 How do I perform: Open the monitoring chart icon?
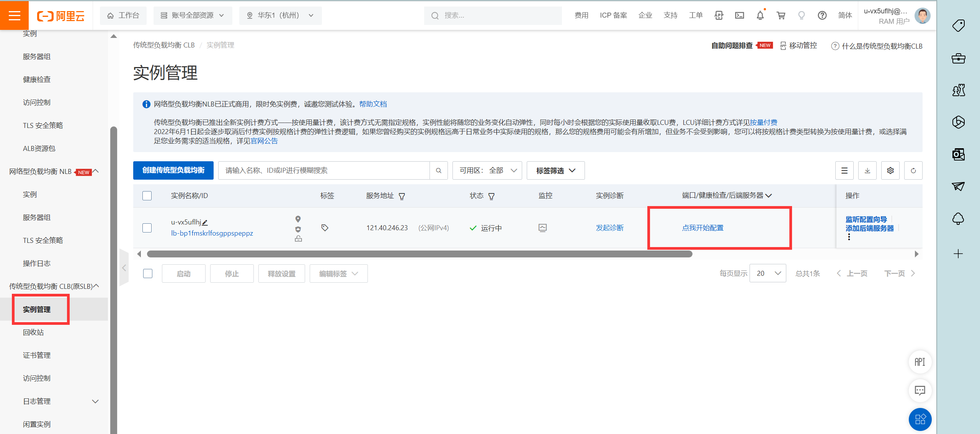pyautogui.click(x=542, y=228)
